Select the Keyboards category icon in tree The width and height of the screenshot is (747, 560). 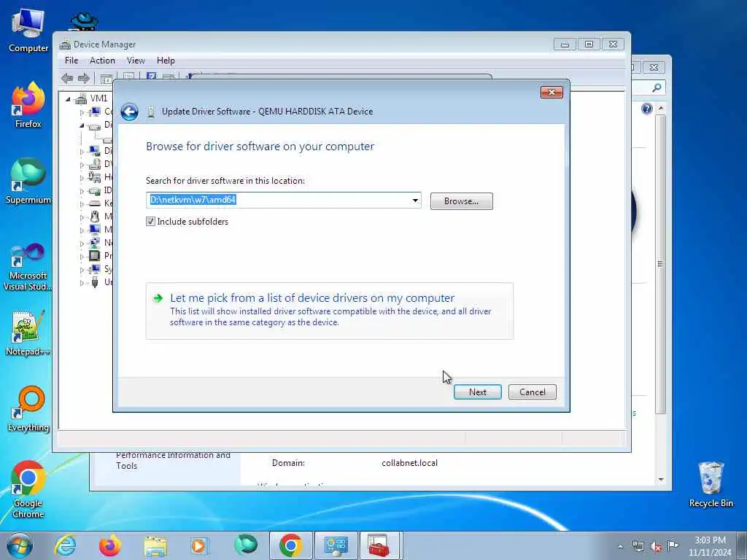[x=95, y=203]
